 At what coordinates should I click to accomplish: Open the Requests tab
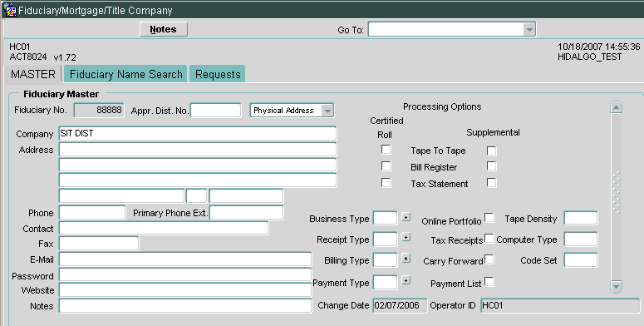(x=218, y=74)
